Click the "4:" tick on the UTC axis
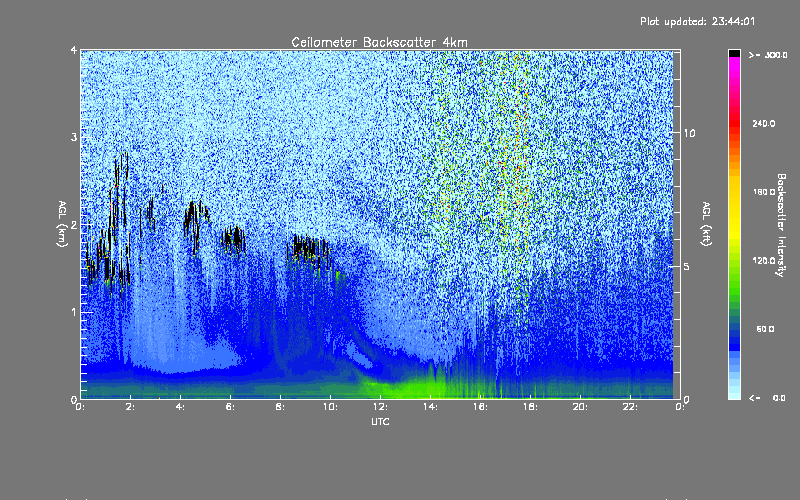The image size is (800, 500). click(x=181, y=407)
